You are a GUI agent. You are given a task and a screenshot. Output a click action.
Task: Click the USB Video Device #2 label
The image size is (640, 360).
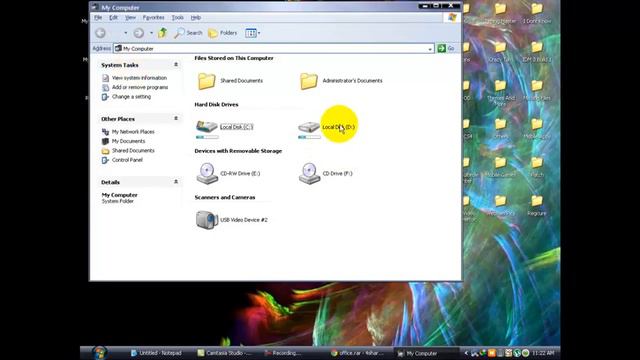244,220
